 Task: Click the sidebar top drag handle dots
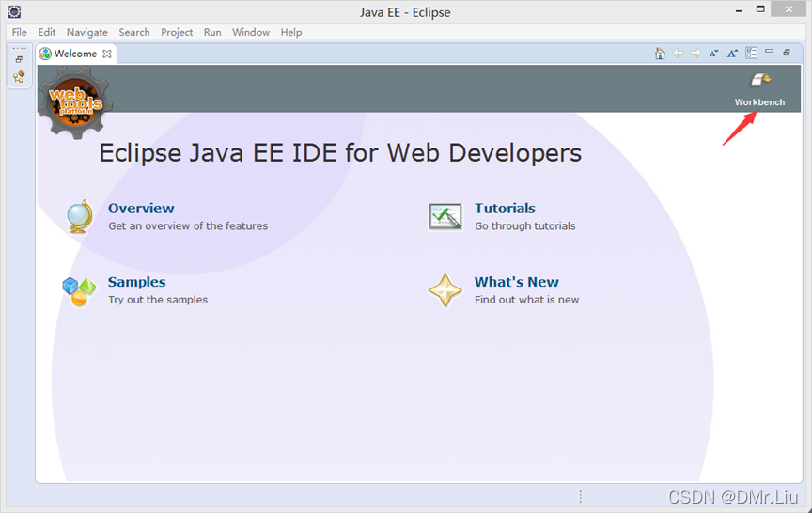pyautogui.click(x=19, y=49)
